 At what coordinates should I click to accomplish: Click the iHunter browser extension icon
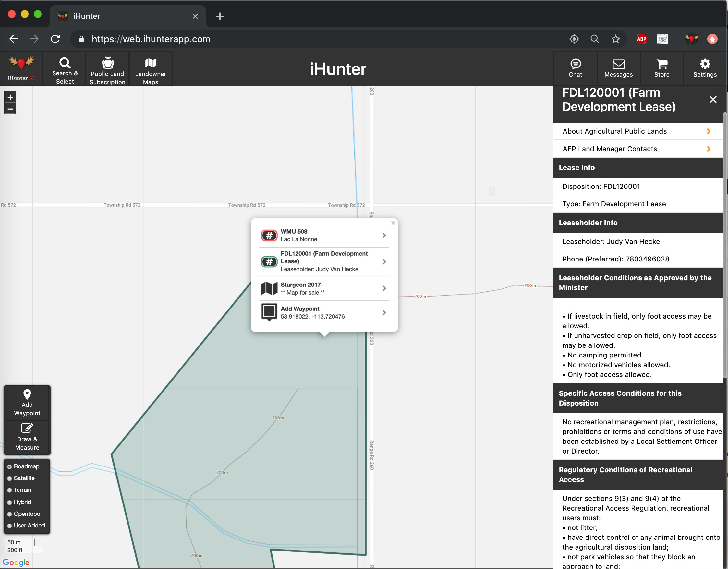coord(691,39)
